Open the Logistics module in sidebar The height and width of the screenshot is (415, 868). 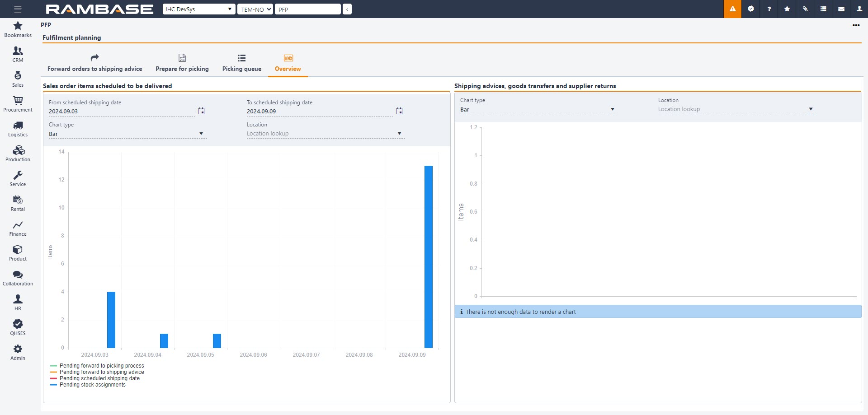click(18, 129)
